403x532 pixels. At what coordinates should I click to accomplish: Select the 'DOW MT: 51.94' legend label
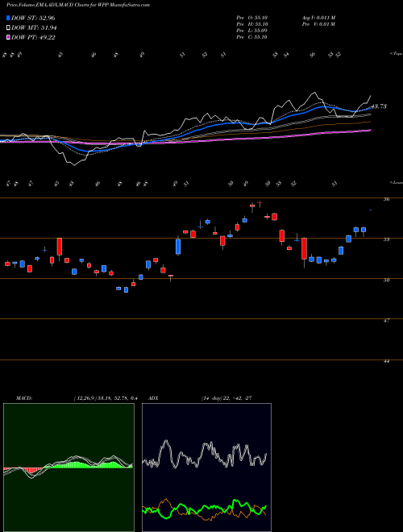(x=34, y=28)
